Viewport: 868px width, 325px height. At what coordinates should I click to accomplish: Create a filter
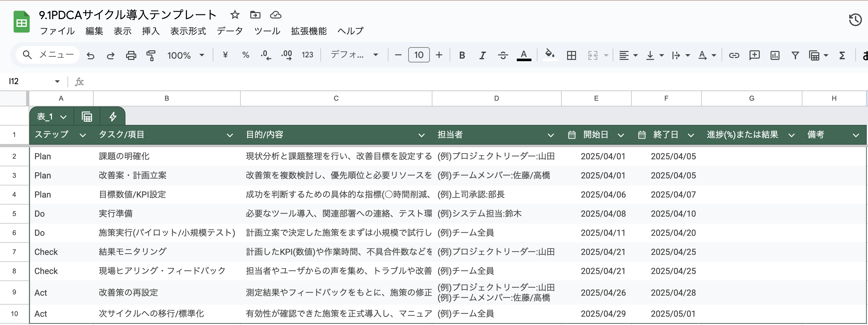click(x=795, y=55)
